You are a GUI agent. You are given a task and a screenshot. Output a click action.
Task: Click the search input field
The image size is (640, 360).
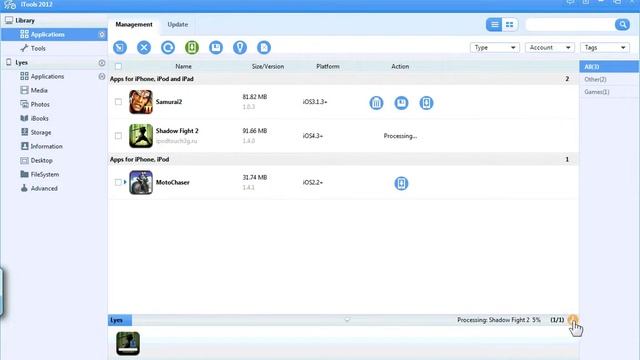click(x=570, y=24)
